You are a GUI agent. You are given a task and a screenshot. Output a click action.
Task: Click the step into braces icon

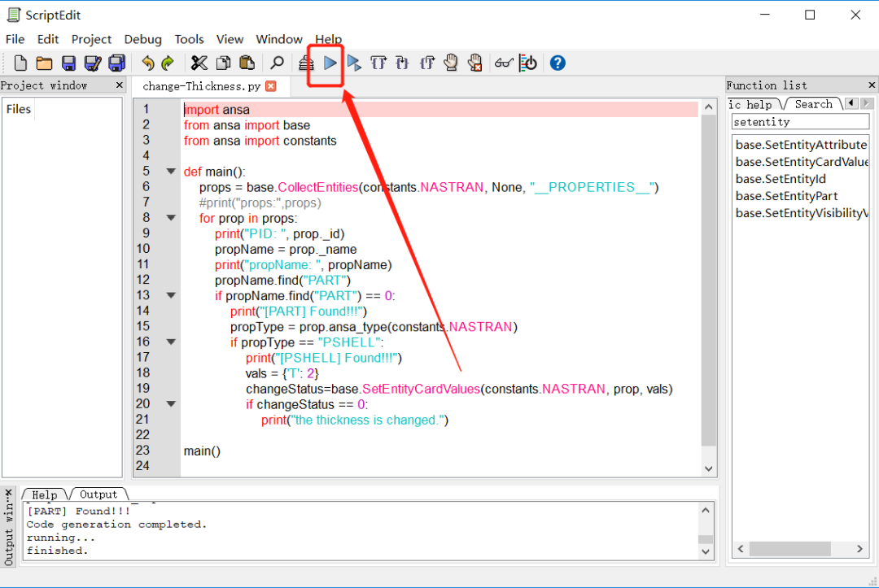402,63
